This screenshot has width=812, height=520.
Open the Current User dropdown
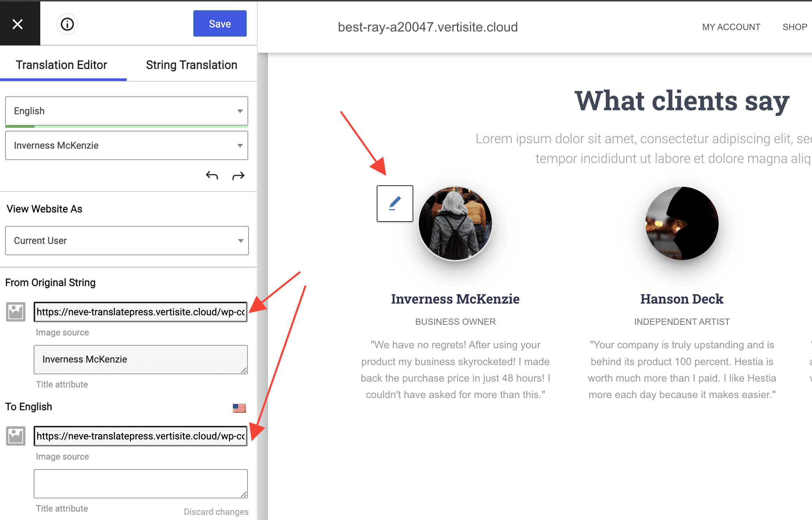click(x=127, y=241)
